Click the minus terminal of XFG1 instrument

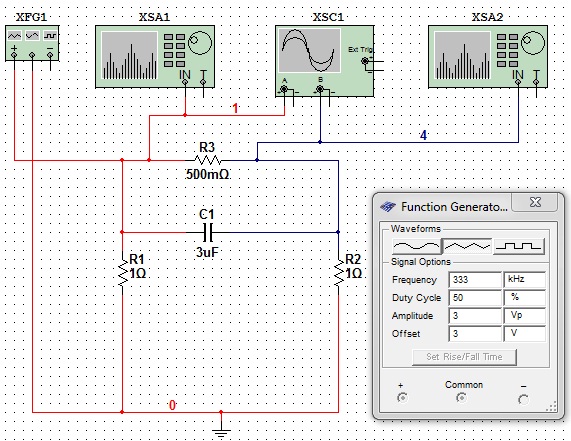(x=50, y=55)
